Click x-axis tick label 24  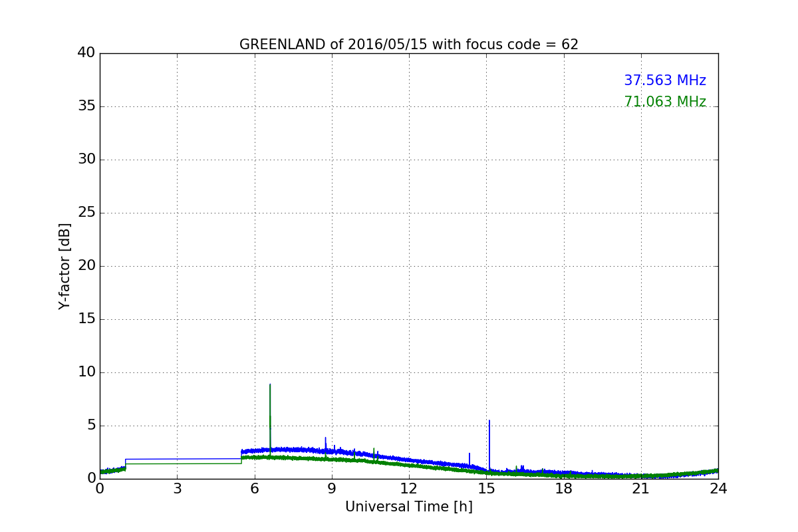coord(718,489)
